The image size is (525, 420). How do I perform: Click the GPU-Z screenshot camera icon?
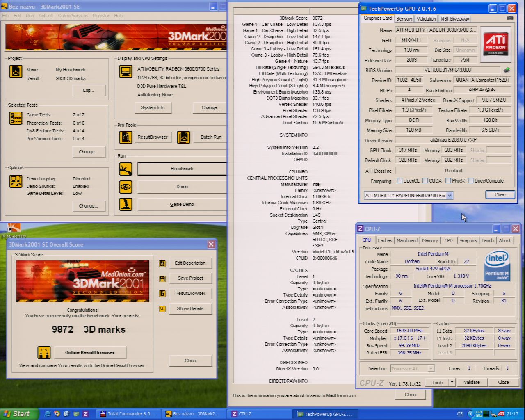(510, 18)
